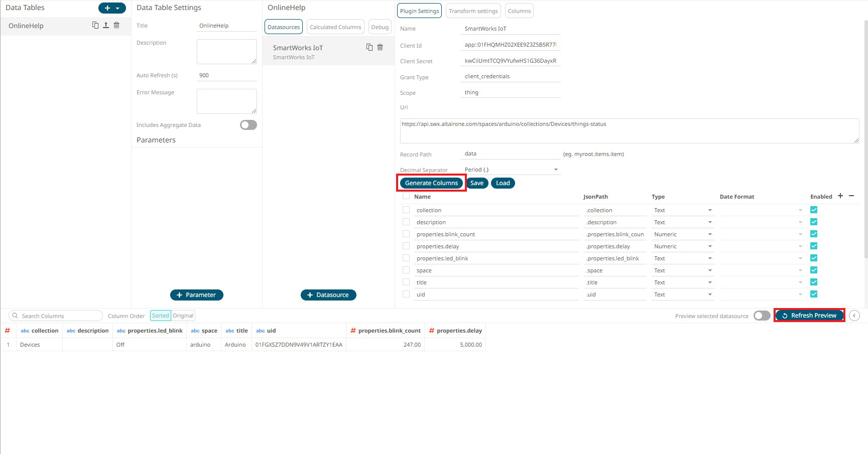The width and height of the screenshot is (868, 454).
Task: Set column order to Original
Action: 183,316
